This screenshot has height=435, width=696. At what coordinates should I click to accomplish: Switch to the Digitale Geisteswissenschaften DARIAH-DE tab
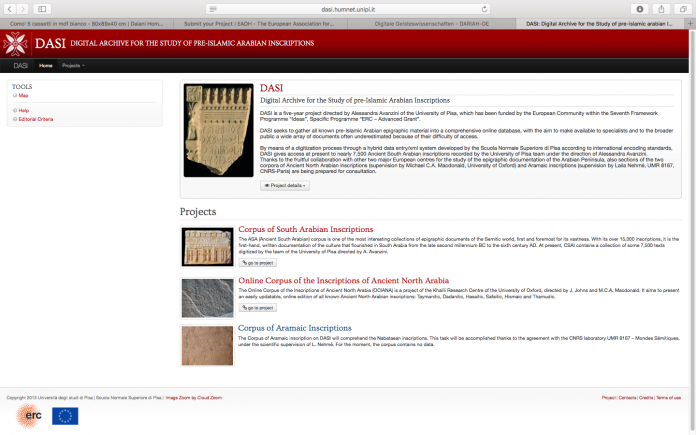click(x=432, y=24)
